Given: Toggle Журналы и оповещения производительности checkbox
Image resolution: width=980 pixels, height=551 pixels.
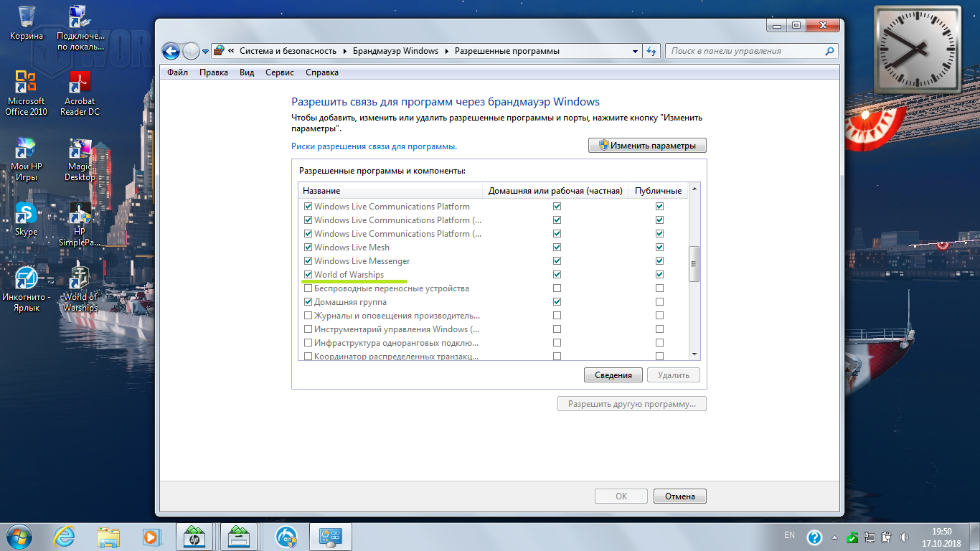Looking at the screenshot, I should 308,316.
